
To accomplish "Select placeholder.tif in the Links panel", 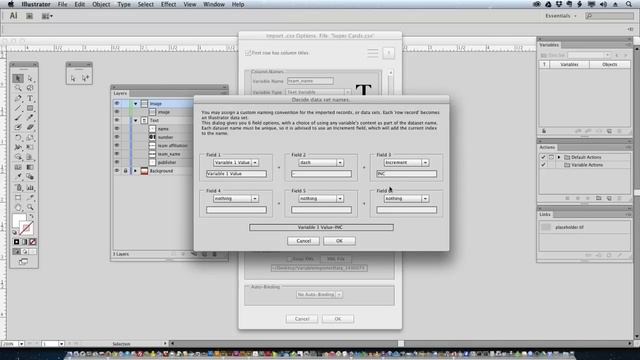I will pyautogui.click(x=584, y=227).
